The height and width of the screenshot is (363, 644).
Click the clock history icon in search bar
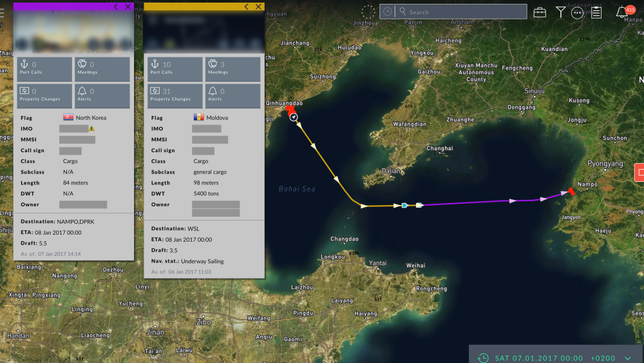pyautogui.click(x=387, y=12)
